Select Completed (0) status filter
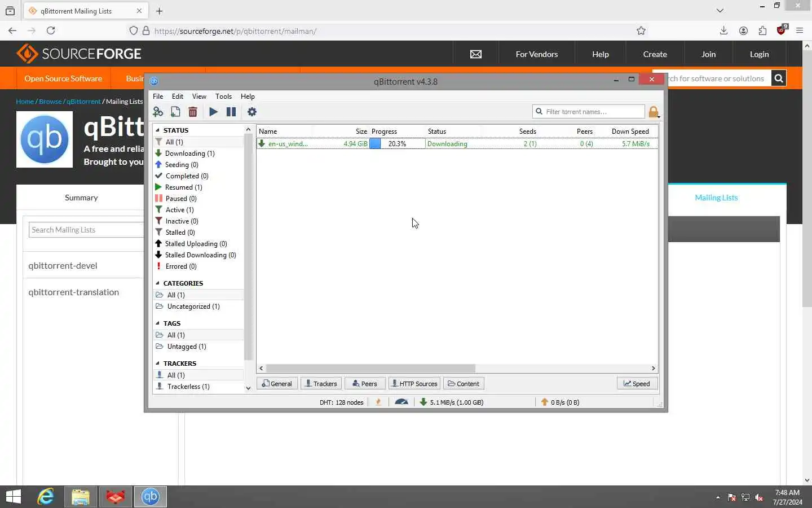 click(198, 176)
